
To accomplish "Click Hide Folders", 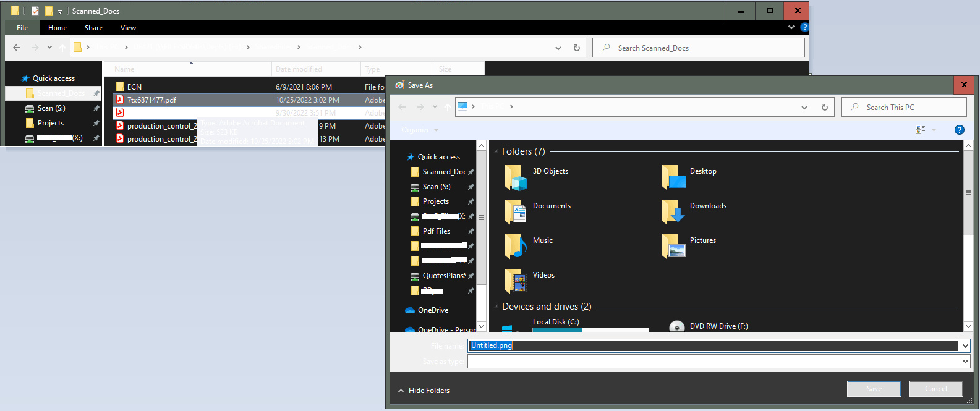I will pyautogui.click(x=424, y=391).
